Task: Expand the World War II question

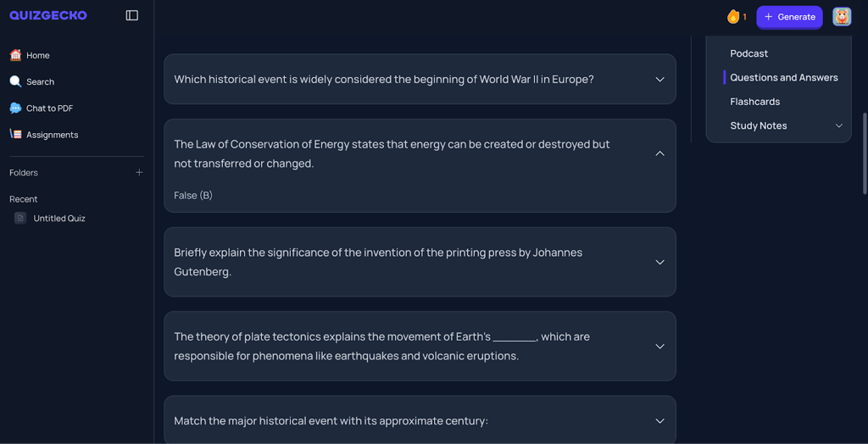Action: point(659,80)
